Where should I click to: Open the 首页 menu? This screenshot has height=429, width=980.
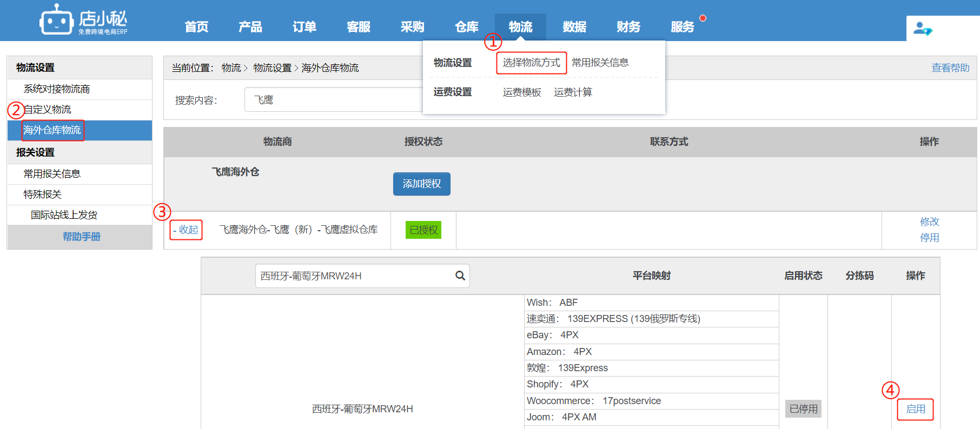[196, 27]
